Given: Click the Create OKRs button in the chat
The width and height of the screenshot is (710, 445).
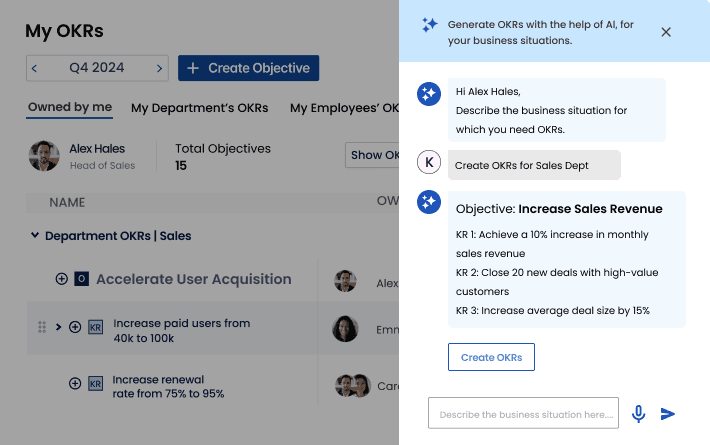Looking at the screenshot, I should click(x=491, y=357).
